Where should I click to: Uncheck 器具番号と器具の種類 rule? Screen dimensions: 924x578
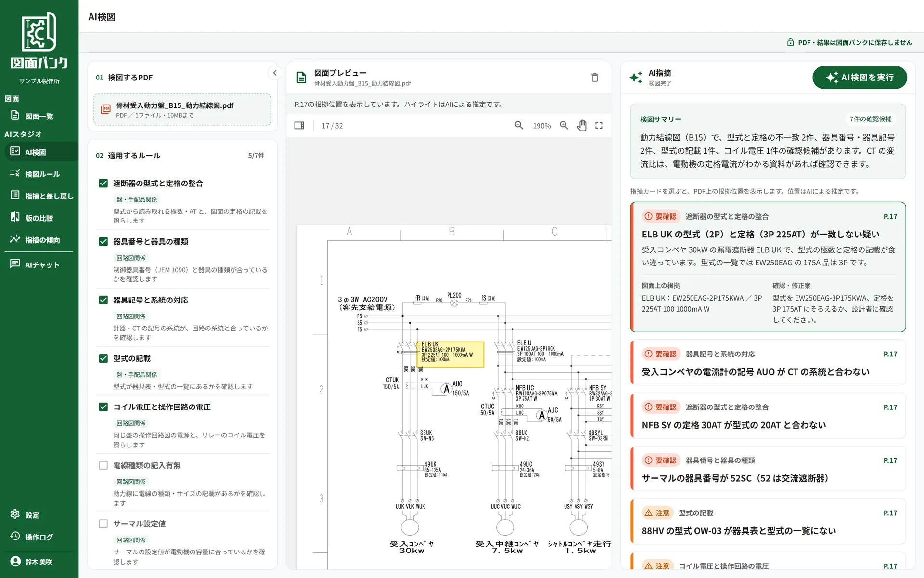click(x=103, y=242)
